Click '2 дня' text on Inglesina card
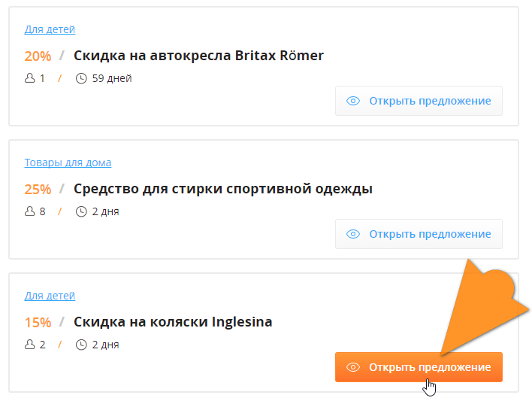The width and height of the screenshot is (532, 401). [105, 345]
